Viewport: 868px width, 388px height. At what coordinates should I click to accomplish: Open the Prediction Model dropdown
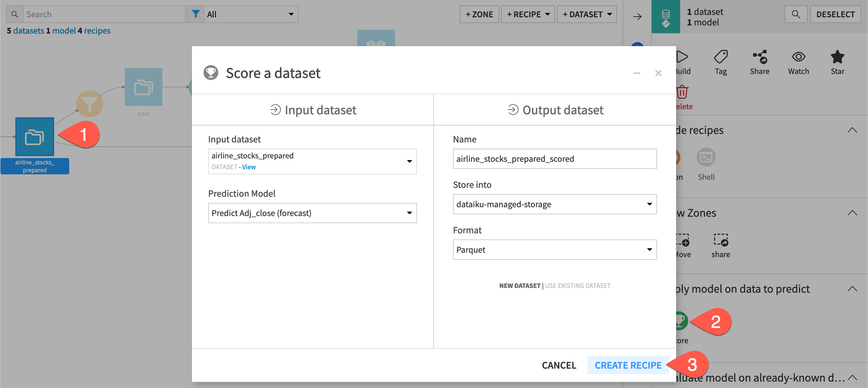pos(312,213)
